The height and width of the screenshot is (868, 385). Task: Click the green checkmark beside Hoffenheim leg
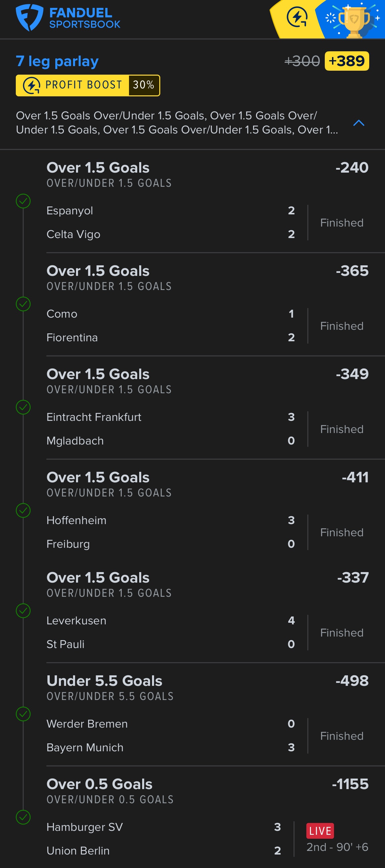[x=23, y=511]
